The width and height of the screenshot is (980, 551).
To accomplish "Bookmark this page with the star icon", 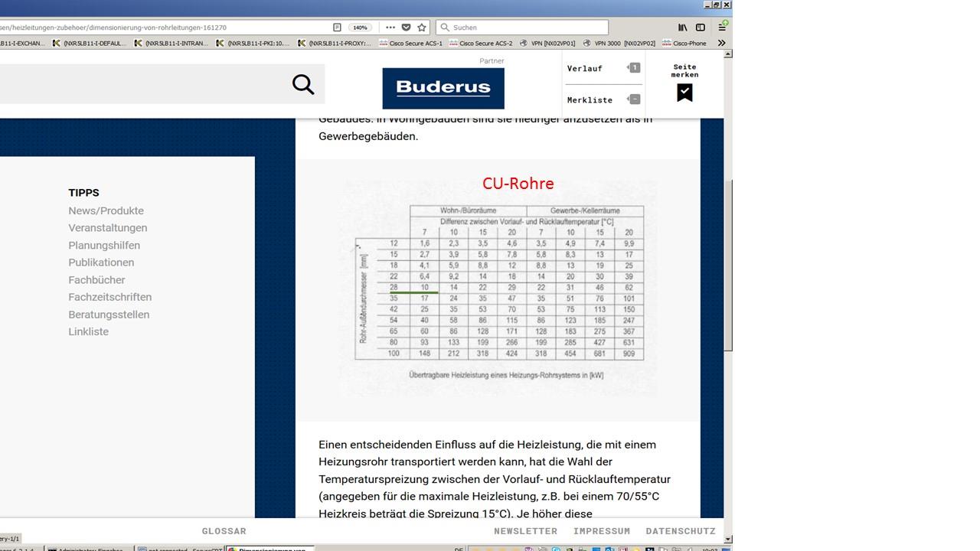I will click(x=421, y=28).
